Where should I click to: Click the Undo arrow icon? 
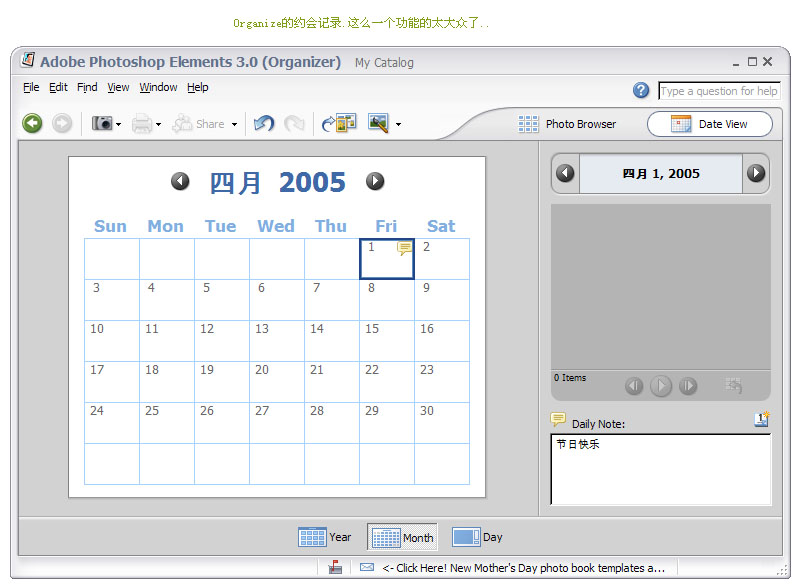coord(264,123)
